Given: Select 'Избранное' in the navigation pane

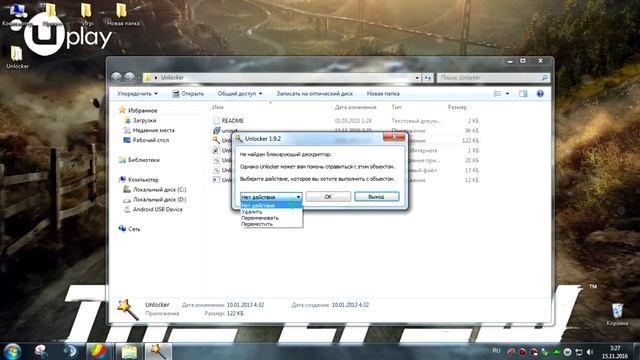Looking at the screenshot, I should (138, 111).
